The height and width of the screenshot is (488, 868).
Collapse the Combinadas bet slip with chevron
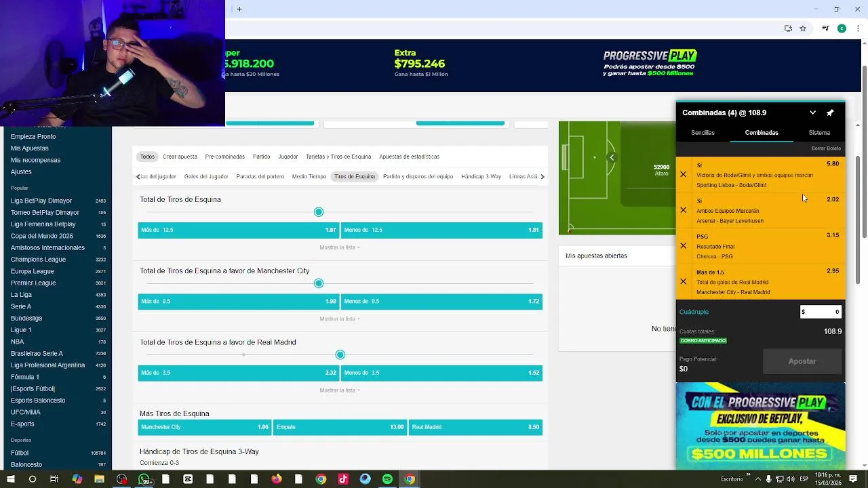[812, 113]
